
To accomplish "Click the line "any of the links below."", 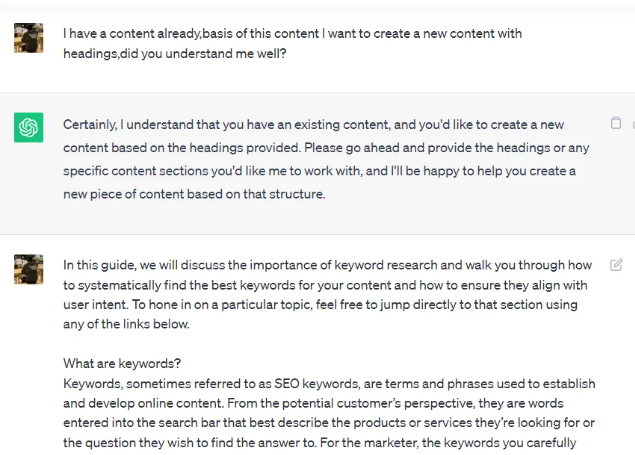I will pyautogui.click(x=126, y=324).
